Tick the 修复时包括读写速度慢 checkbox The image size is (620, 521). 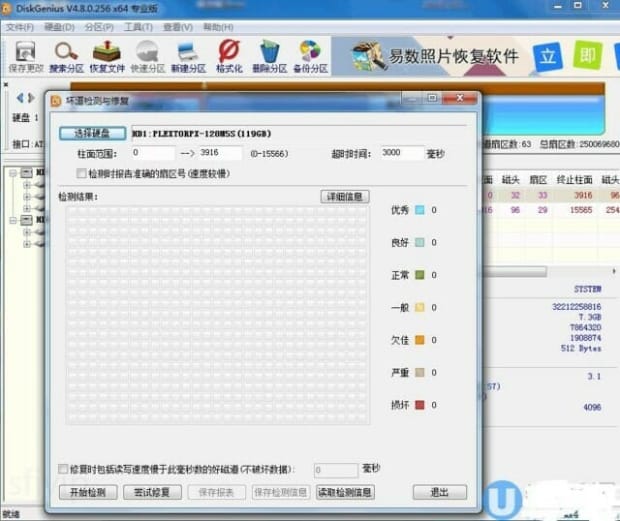(x=63, y=469)
